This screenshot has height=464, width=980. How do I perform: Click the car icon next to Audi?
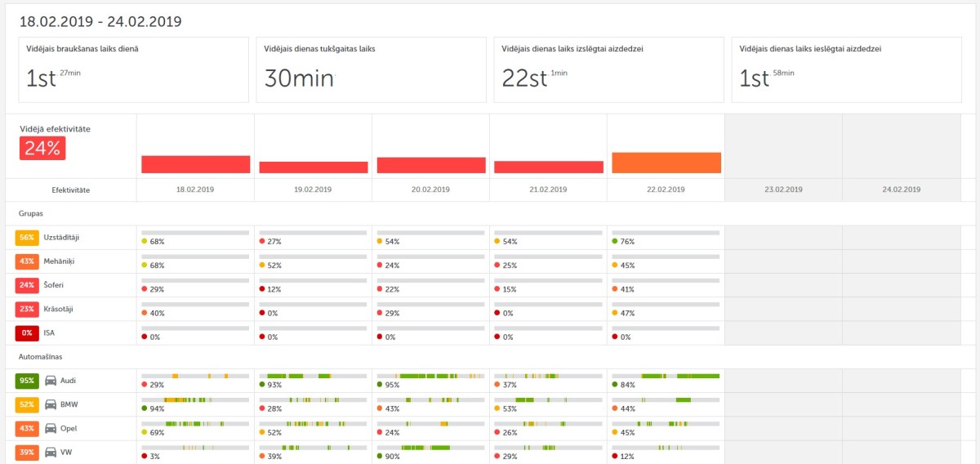(50, 381)
